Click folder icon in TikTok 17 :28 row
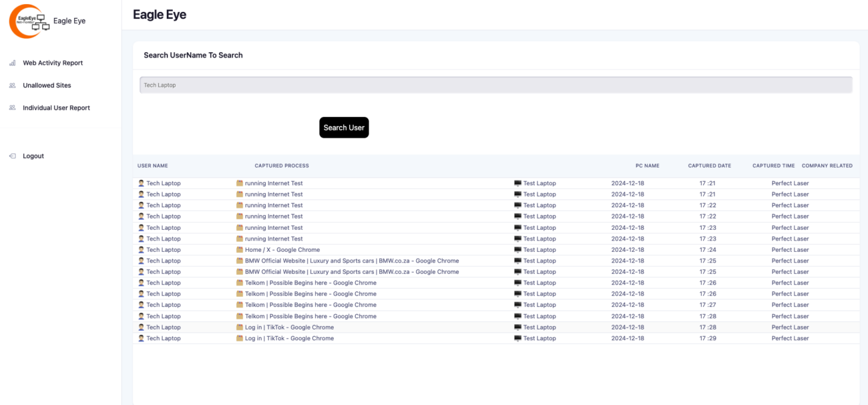This screenshot has height=405, width=868. point(240,327)
